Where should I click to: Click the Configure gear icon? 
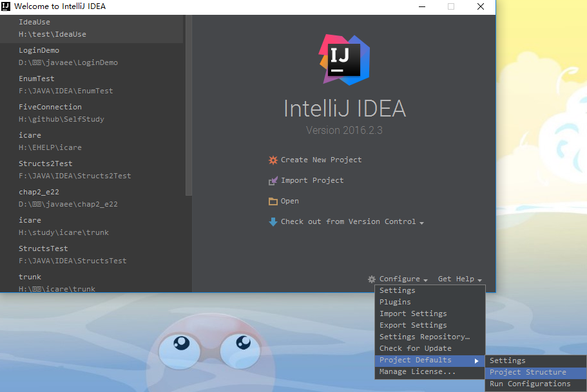[x=371, y=279]
